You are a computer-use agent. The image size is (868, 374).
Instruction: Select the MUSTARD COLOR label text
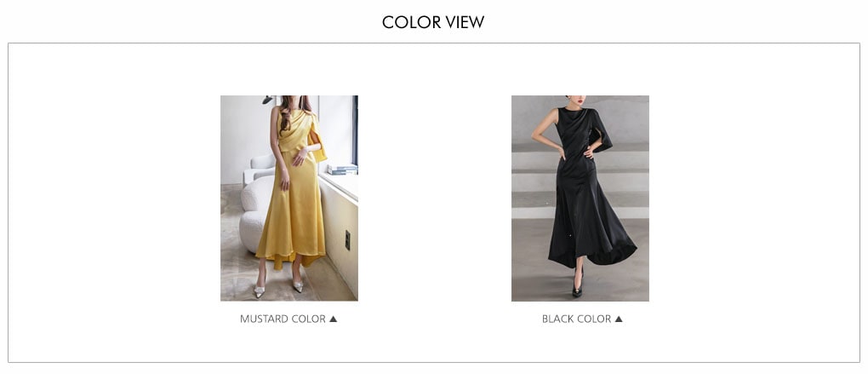click(x=283, y=319)
